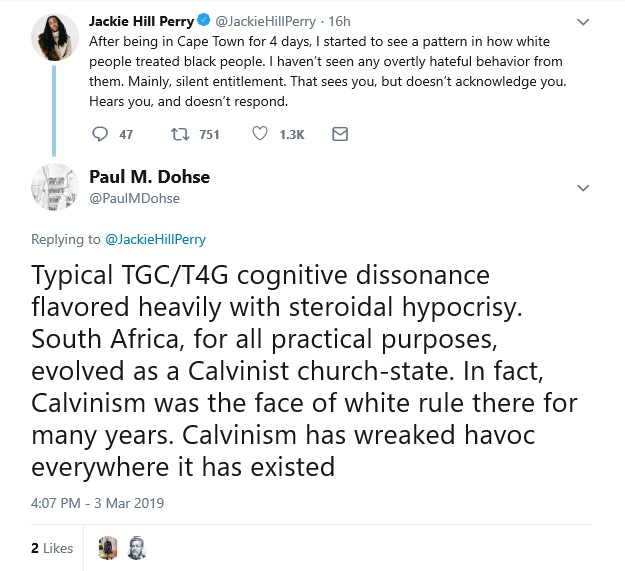Image resolution: width=625 pixels, height=571 pixels.
Task: View the 2 Likes list
Action: click(x=52, y=548)
